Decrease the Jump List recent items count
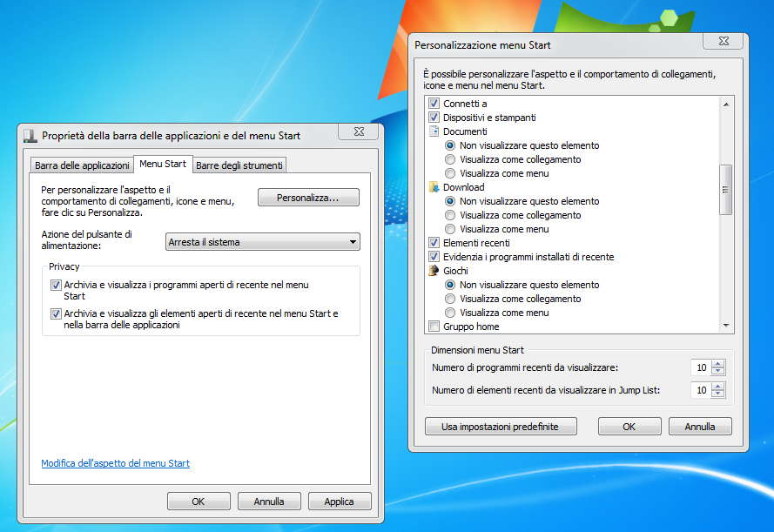 point(717,395)
